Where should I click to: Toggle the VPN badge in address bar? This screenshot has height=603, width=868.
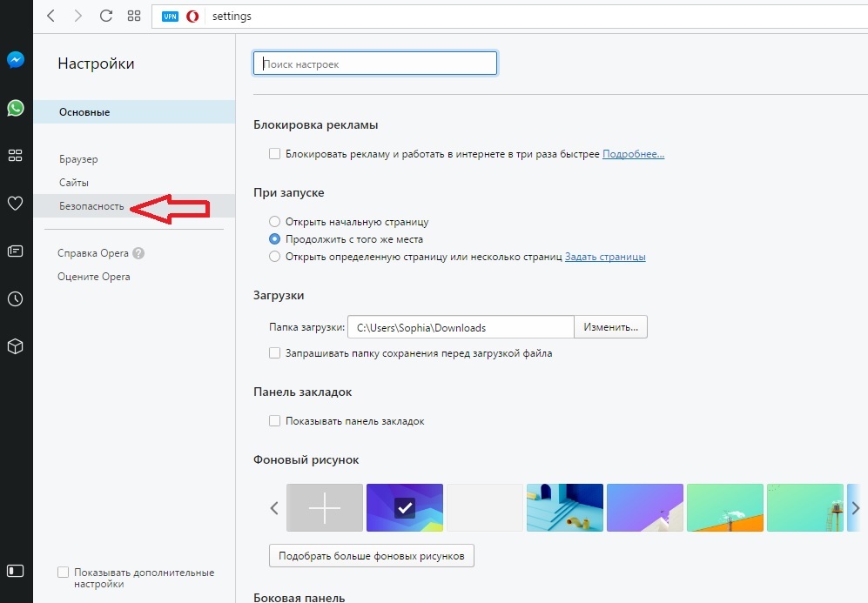click(x=170, y=16)
